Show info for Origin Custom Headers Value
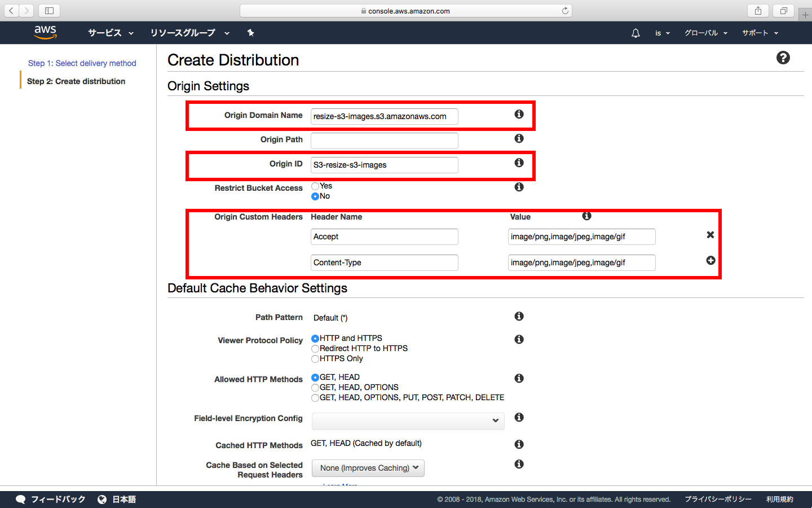This screenshot has width=812, height=508. 587,216
